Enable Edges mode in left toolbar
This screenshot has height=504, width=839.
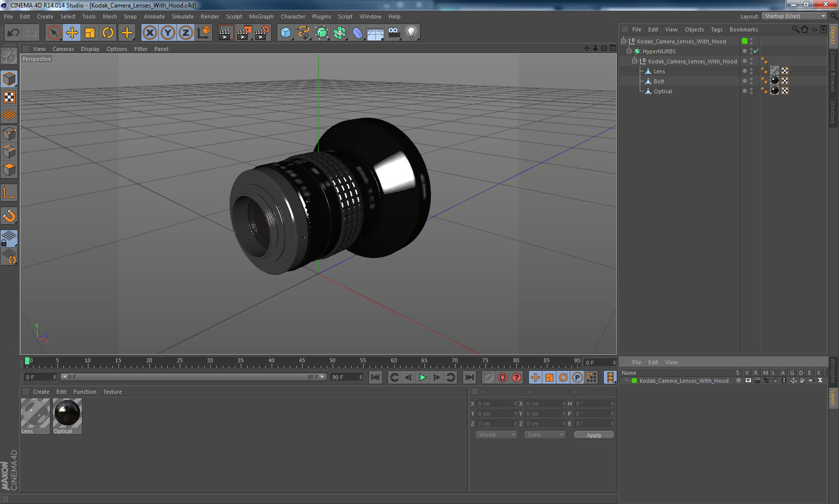tap(9, 151)
